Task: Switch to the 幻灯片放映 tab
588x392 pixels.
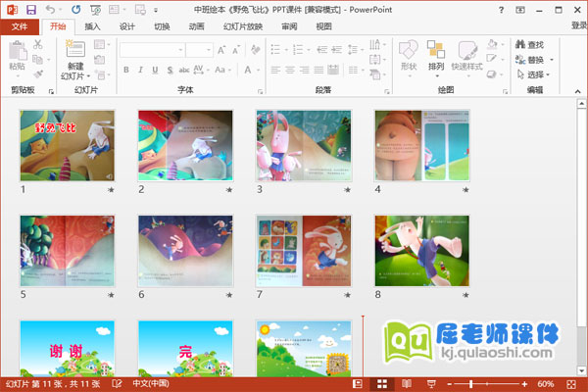Action: [x=241, y=26]
